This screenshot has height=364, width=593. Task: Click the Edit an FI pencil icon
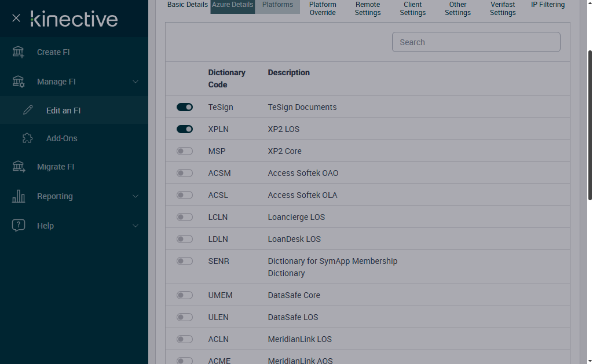28,111
